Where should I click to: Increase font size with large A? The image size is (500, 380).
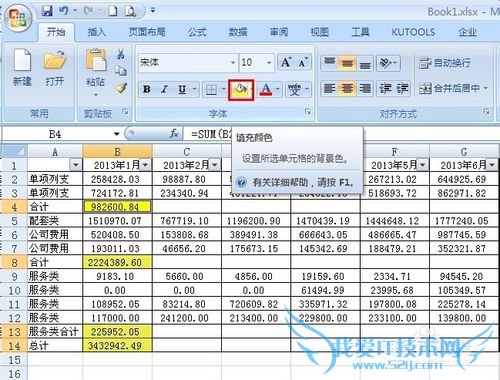coord(286,62)
